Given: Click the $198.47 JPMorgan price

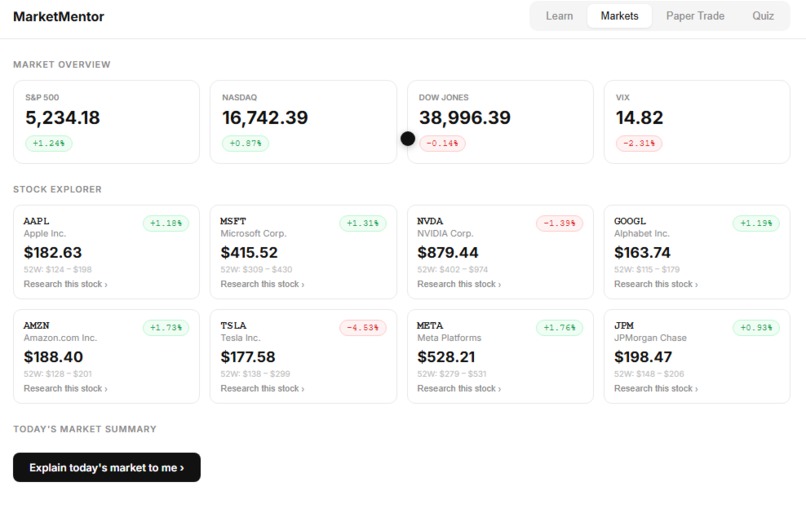Looking at the screenshot, I should 643,357.
